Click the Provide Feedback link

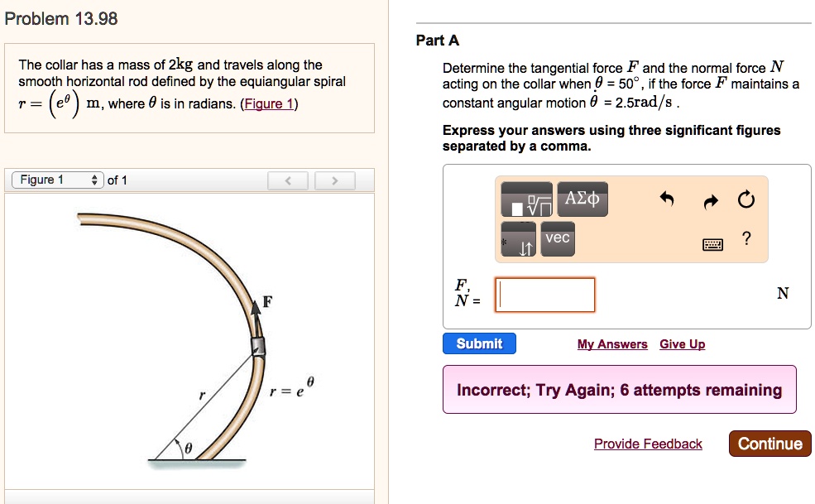pos(648,444)
